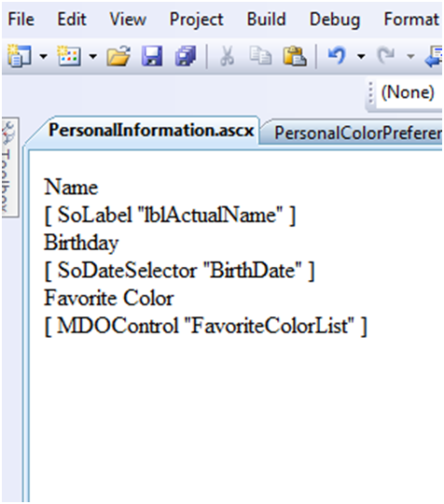
Task: Click the New Project toolbar icon
Action: point(20,56)
